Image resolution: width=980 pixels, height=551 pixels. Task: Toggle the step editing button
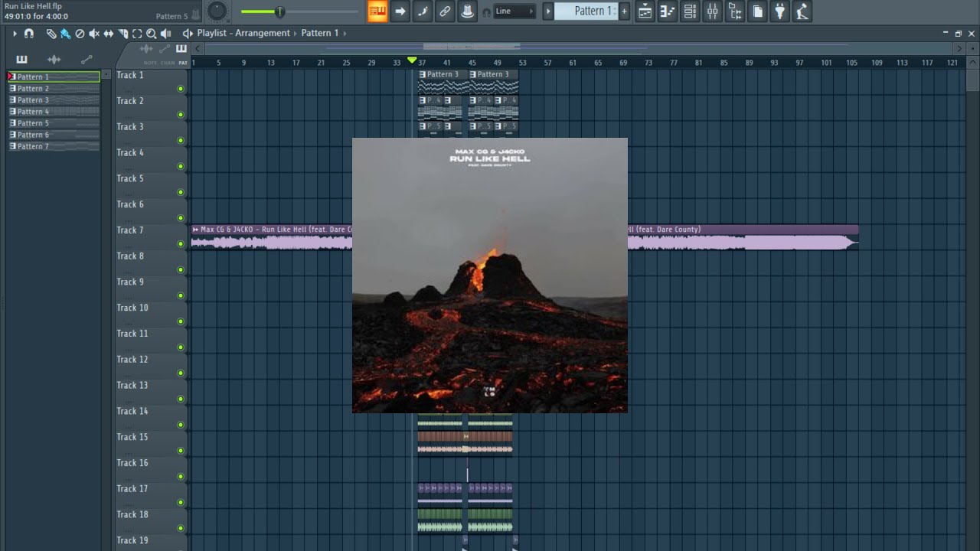(x=422, y=11)
